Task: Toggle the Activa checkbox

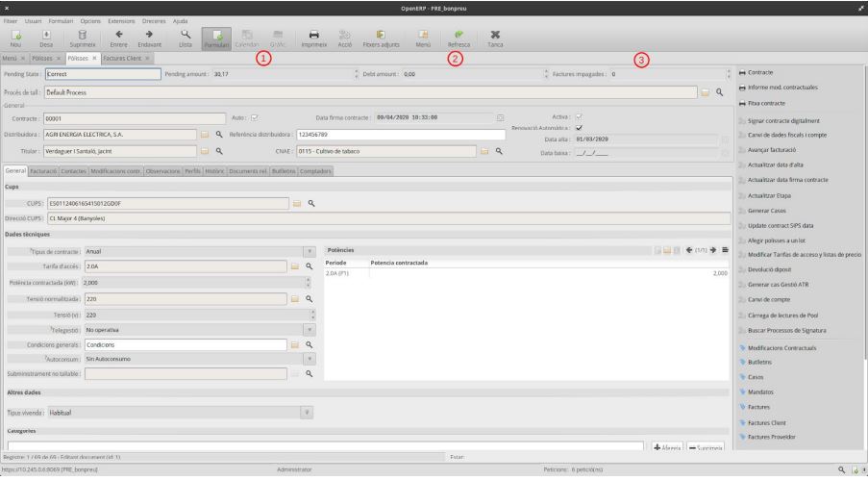Action: click(579, 117)
